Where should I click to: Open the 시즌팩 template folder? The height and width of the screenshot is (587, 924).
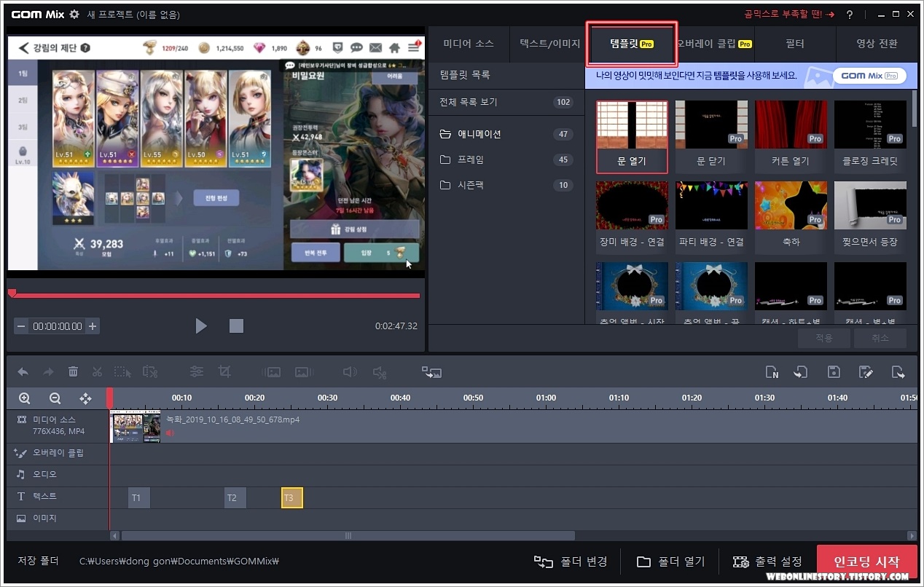pyautogui.click(x=506, y=185)
